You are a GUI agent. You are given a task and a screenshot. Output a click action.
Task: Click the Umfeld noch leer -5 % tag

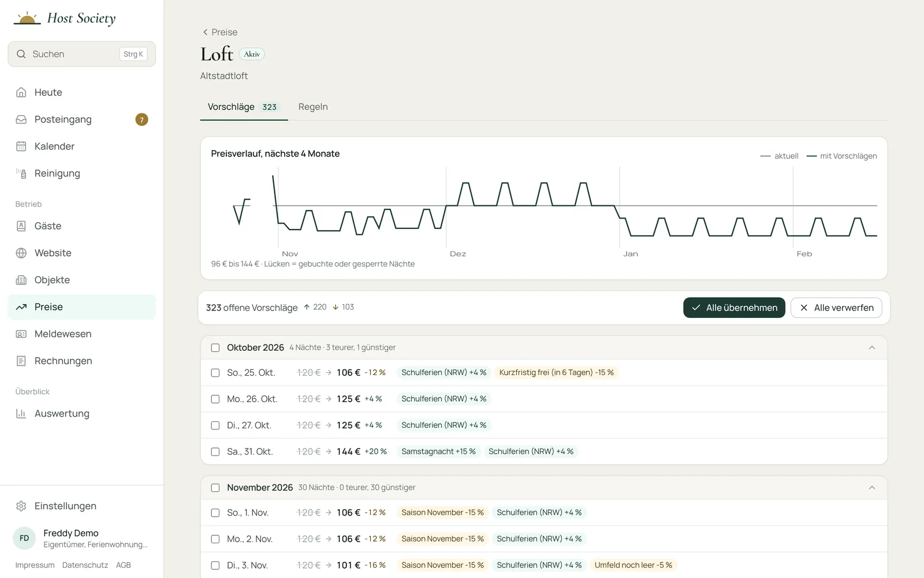634,565
